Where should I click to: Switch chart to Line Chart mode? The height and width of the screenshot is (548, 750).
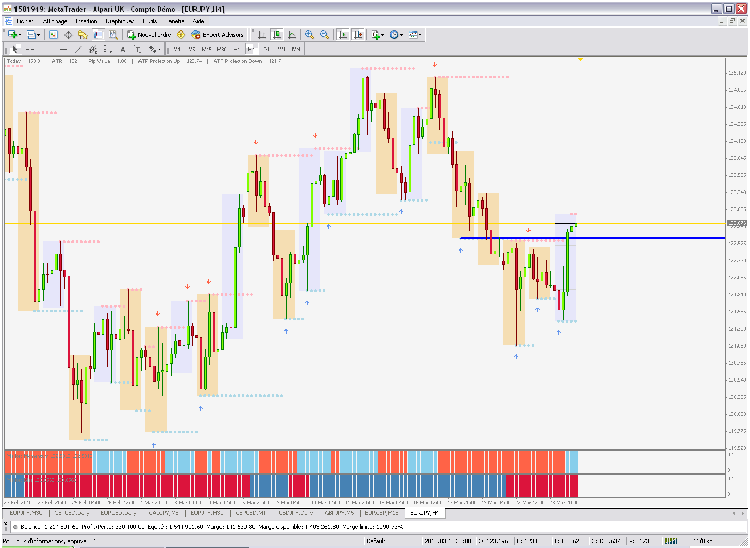point(292,34)
